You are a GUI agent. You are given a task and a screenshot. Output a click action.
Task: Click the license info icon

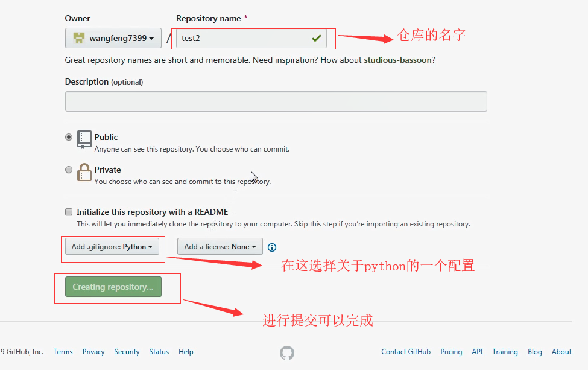[x=272, y=247]
